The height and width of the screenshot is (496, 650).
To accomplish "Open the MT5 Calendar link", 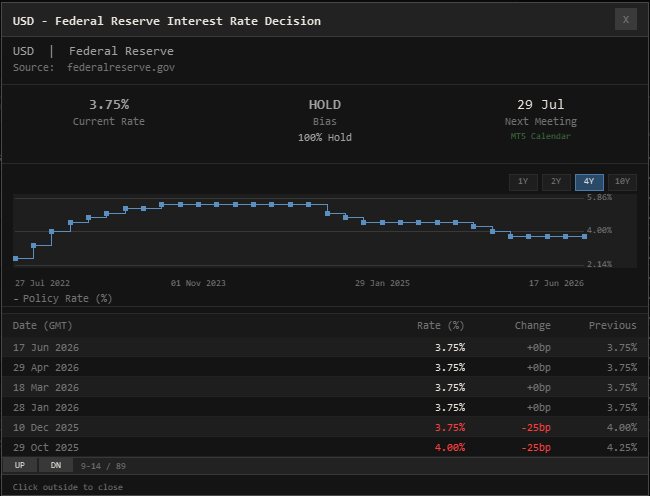I will click(541, 136).
